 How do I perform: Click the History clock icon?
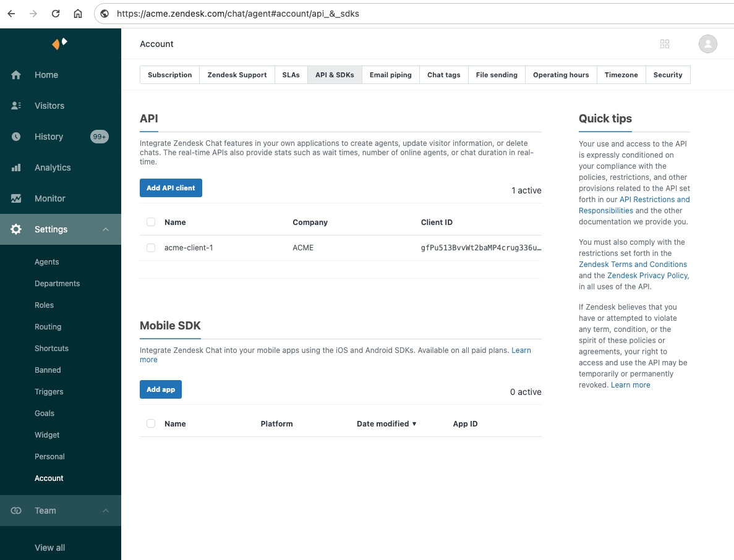coord(16,137)
